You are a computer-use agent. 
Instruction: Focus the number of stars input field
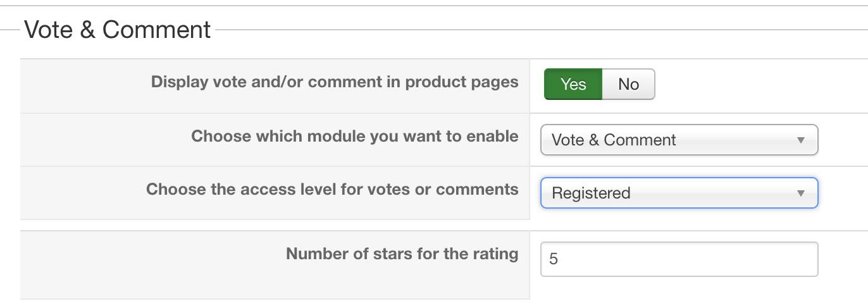(x=678, y=259)
